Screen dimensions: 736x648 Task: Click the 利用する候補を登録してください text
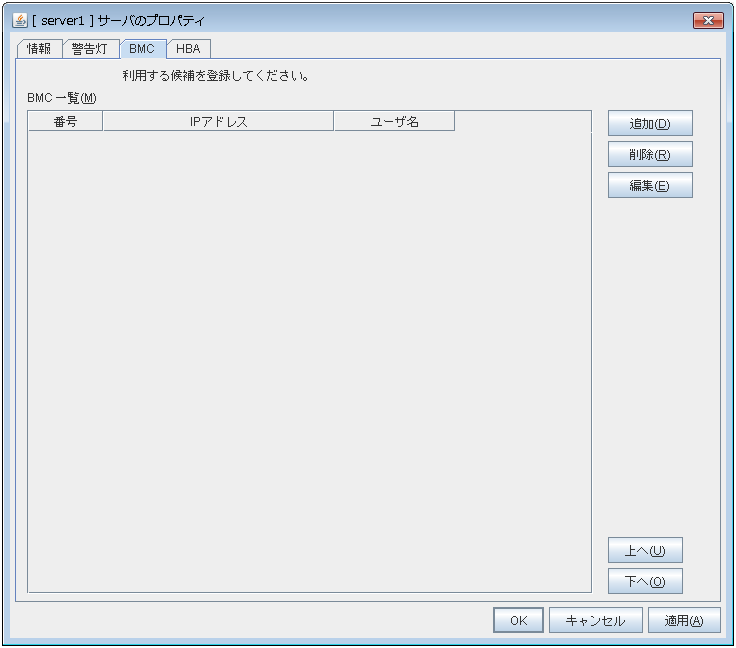tap(215, 76)
